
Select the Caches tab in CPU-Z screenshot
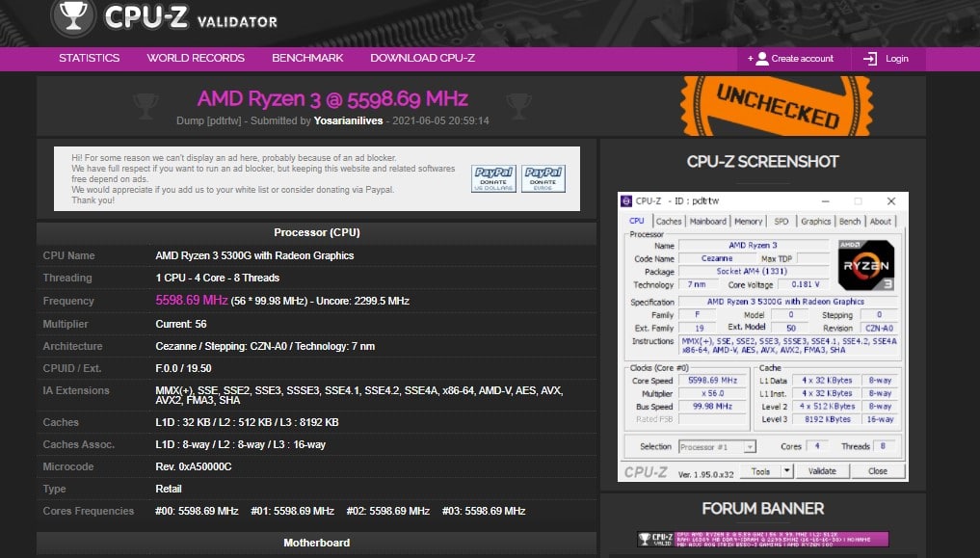(669, 222)
